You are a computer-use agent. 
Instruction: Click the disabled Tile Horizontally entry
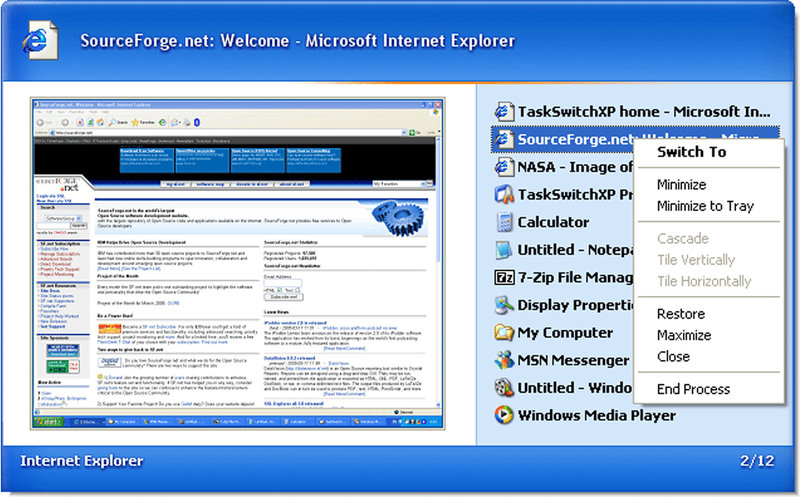point(704,281)
